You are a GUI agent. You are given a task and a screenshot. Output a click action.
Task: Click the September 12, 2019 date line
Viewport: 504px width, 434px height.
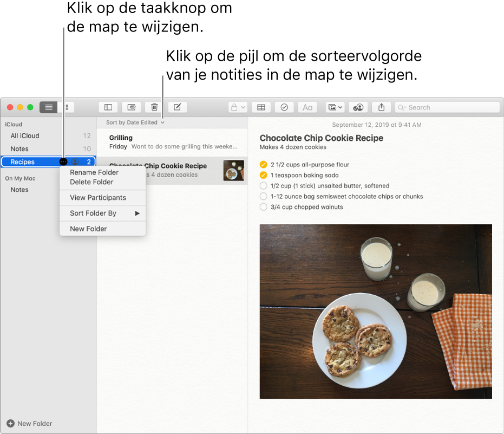pyautogui.click(x=377, y=125)
